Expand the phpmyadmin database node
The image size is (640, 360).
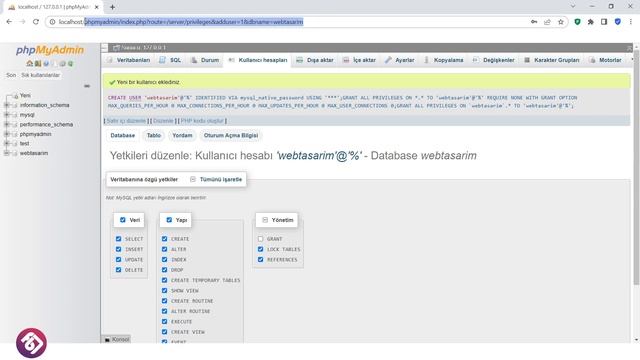point(6,134)
